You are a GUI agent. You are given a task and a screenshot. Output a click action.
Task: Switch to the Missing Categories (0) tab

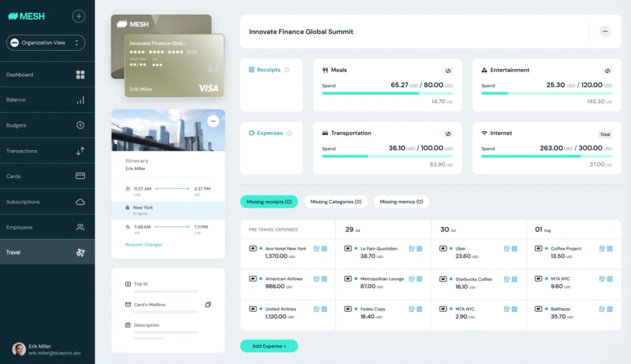point(336,202)
